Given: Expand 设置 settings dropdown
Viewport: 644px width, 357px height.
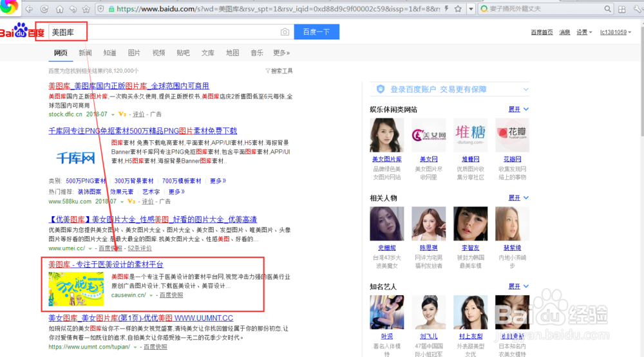Looking at the screenshot, I should tap(584, 32).
